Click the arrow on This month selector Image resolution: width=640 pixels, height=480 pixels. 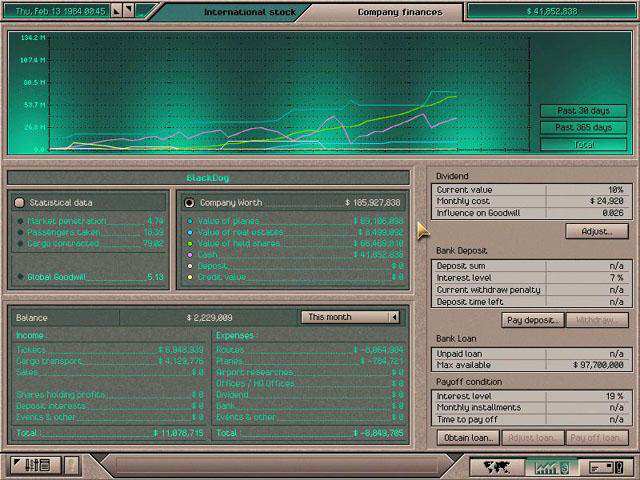click(x=394, y=317)
